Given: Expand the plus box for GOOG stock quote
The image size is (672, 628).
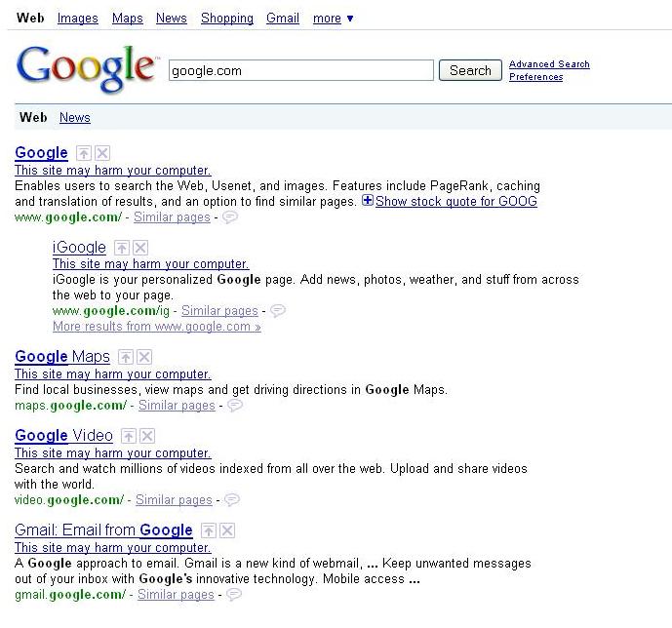Looking at the screenshot, I should click(x=368, y=200).
